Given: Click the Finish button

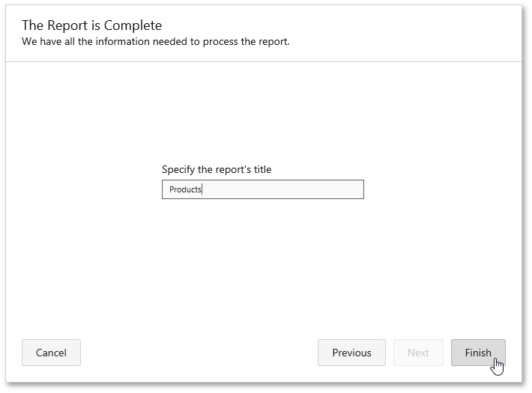Looking at the screenshot, I should tap(478, 353).
